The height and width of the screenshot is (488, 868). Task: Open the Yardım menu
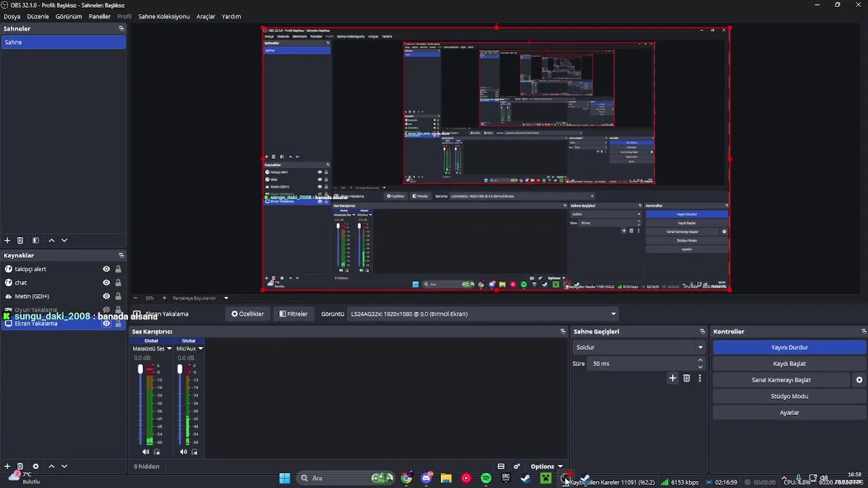[231, 16]
